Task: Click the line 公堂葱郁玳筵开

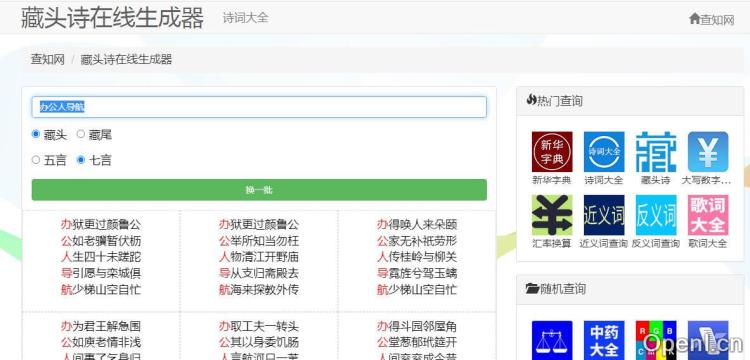Action: [x=417, y=342]
